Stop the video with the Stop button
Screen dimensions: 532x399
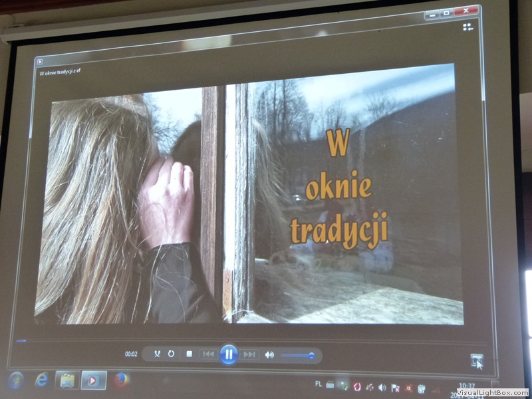tap(189, 354)
